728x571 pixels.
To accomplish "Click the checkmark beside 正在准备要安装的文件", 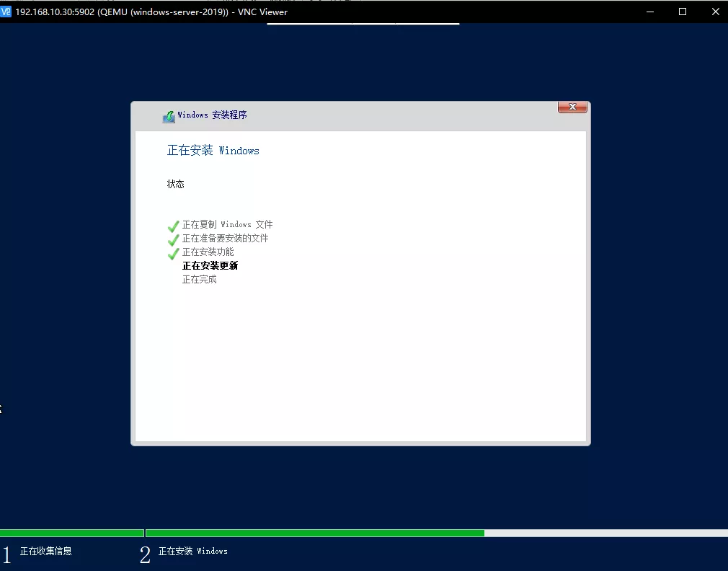I will [173, 239].
